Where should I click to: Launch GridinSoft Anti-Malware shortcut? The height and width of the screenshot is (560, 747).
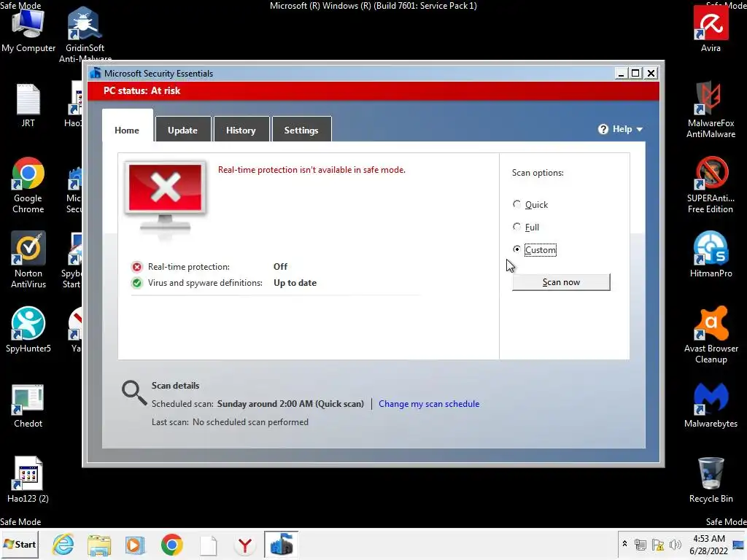coord(85,34)
